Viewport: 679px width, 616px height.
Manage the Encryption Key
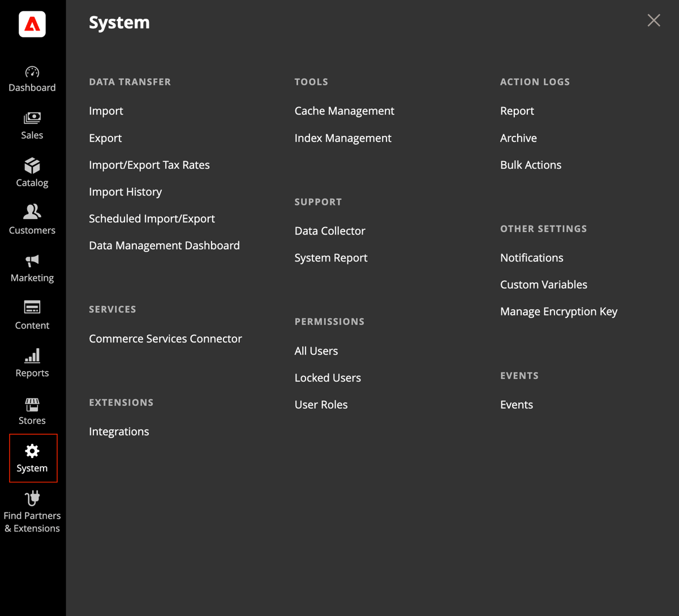click(x=558, y=311)
